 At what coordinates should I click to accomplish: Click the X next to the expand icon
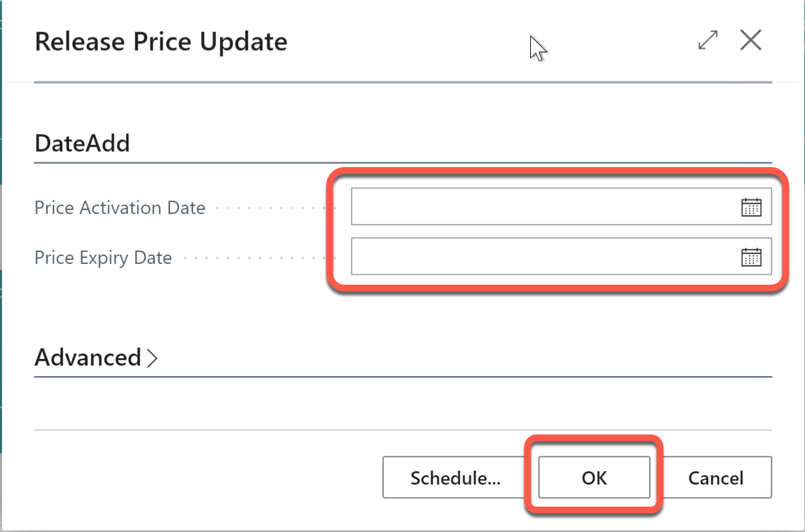pos(751,40)
